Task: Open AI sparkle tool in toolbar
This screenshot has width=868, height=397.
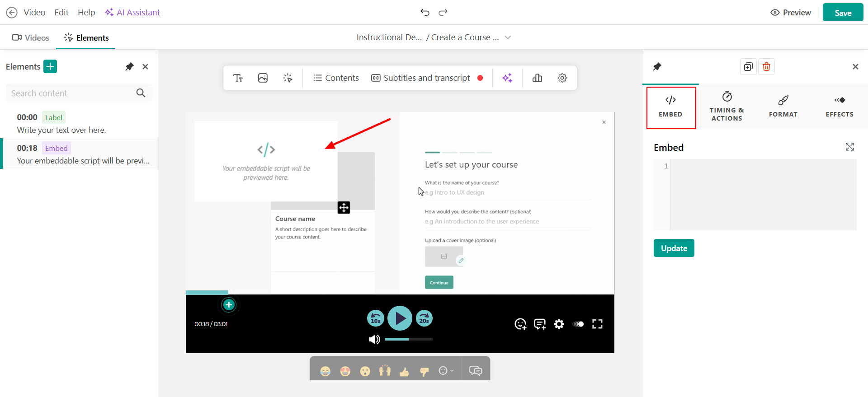Action: pos(507,78)
